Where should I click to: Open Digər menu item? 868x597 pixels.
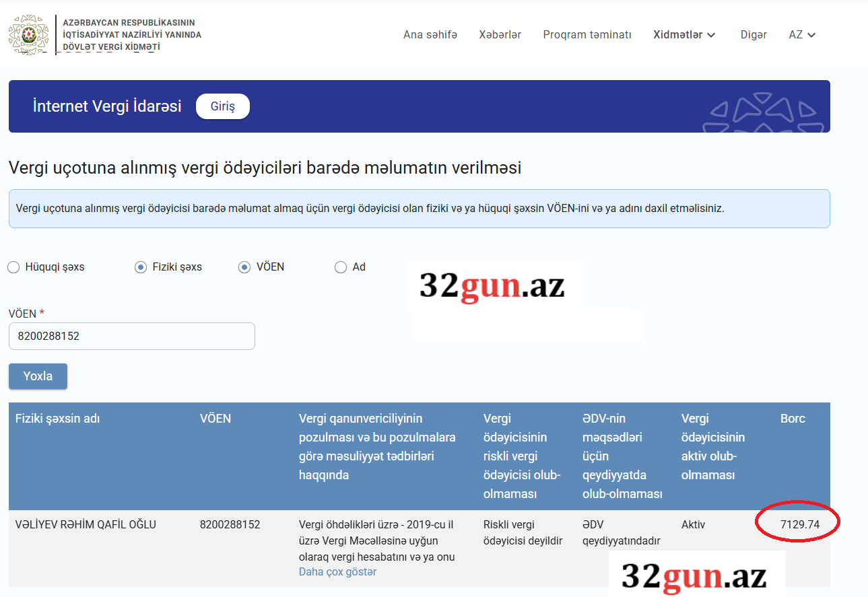click(x=754, y=35)
